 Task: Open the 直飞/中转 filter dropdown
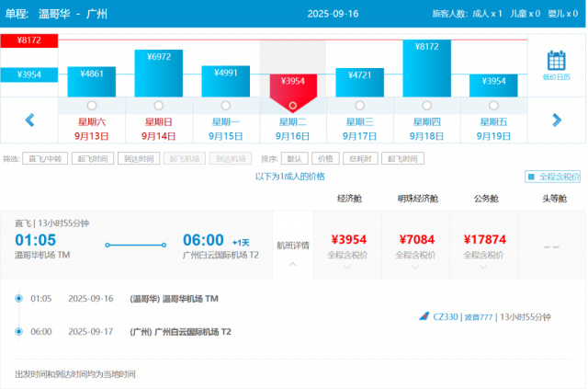43,158
